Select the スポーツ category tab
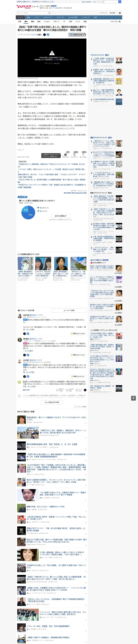This screenshot has width=138, height=644. click(x=56, y=21)
